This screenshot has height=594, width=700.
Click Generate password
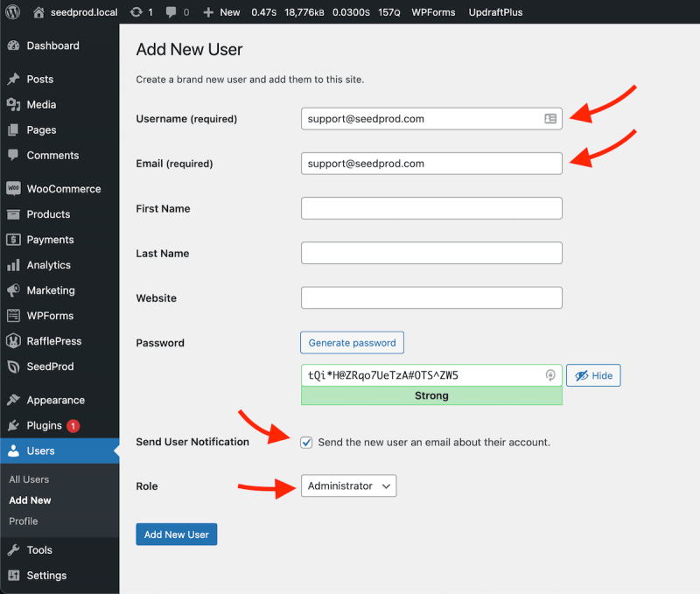(x=352, y=342)
